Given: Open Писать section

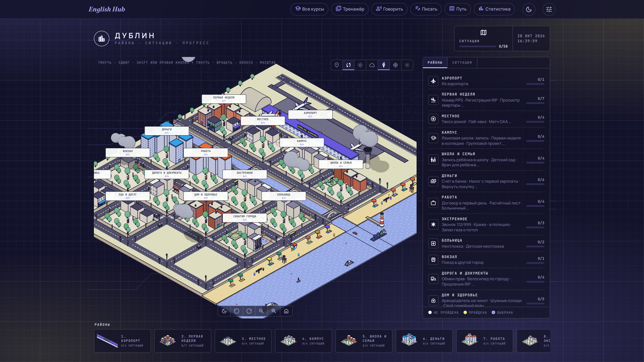Looking at the screenshot, I should coord(426,9).
